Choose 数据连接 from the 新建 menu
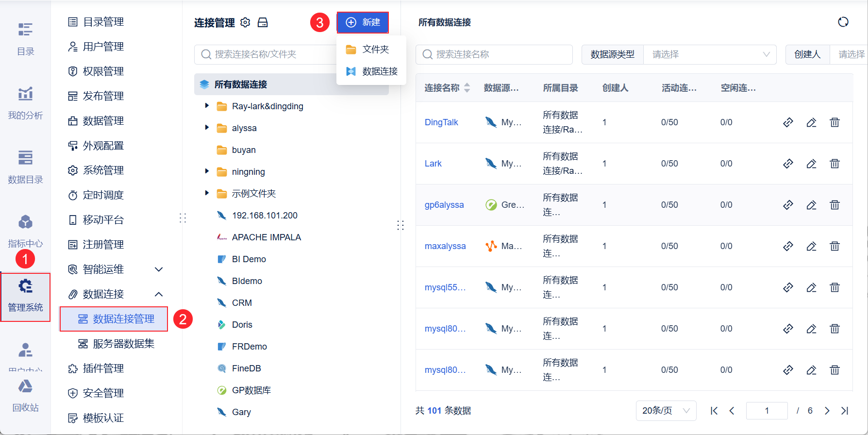 point(371,71)
